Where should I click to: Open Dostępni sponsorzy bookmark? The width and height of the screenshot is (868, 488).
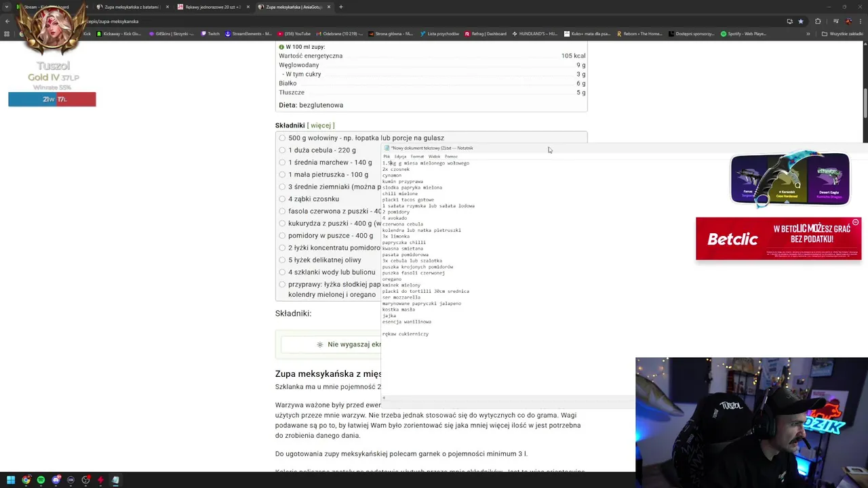point(692,33)
